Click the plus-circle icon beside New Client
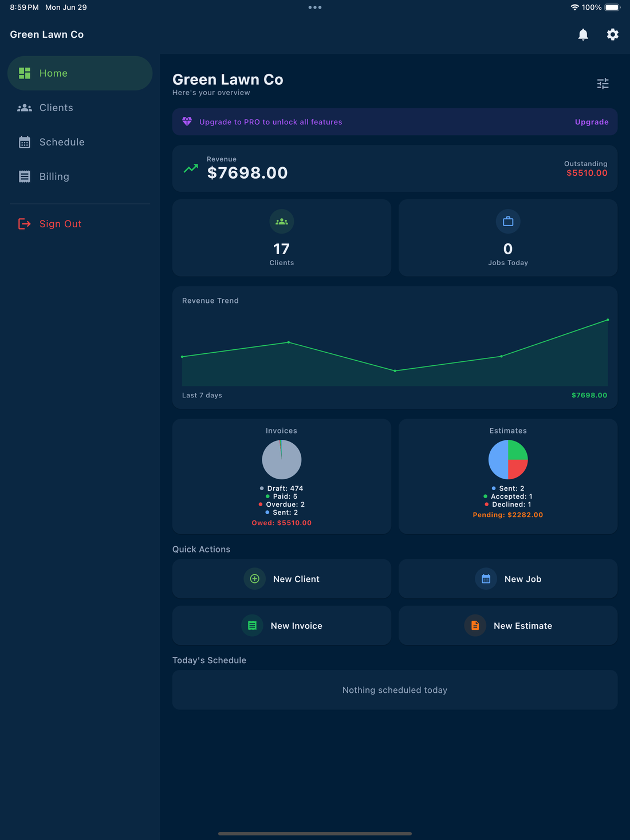Image resolution: width=630 pixels, height=840 pixels. (x=255, y=579)
